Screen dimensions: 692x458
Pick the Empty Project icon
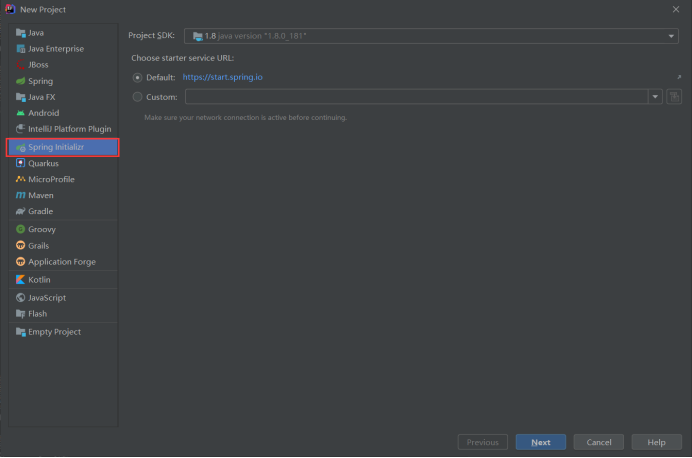coord(20,332)
